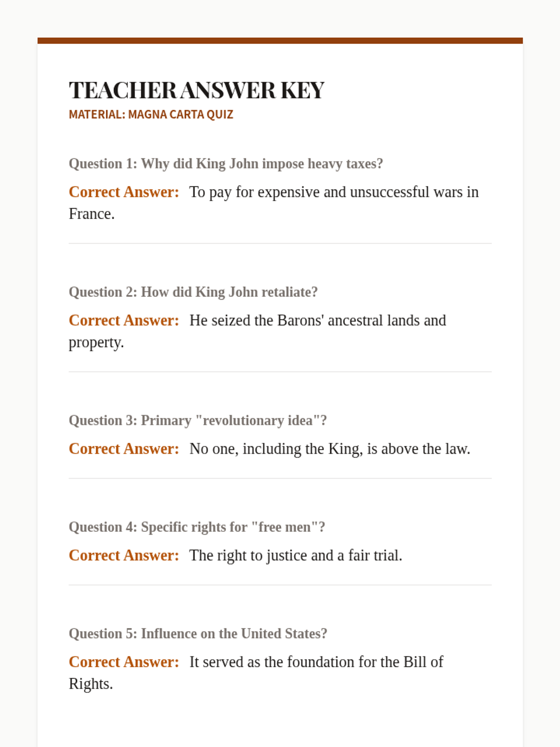The height and width of the screenshot is (747, 560).
Task: Click Question 3 about revolutionary idea
Action: click(x=198, y=421)
